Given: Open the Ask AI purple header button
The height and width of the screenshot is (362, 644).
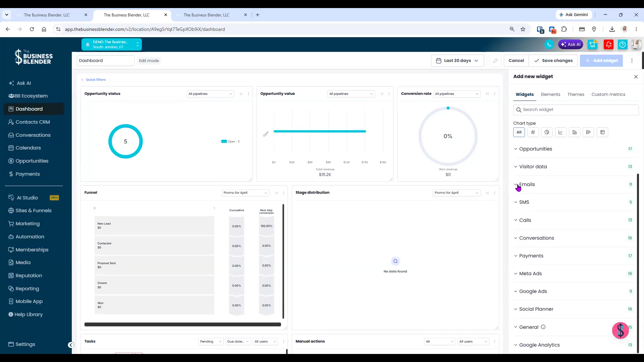Looking at the screenshot, I should (571, 44).
